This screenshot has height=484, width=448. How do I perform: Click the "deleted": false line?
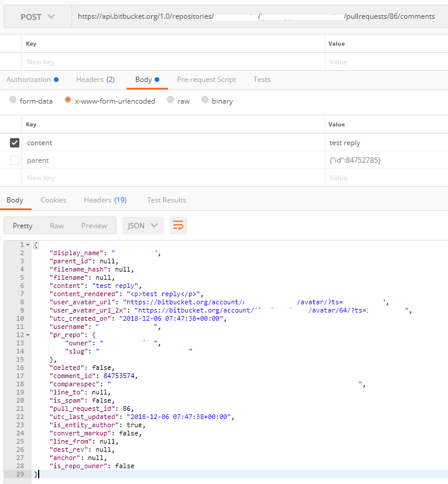pos(82,368)
